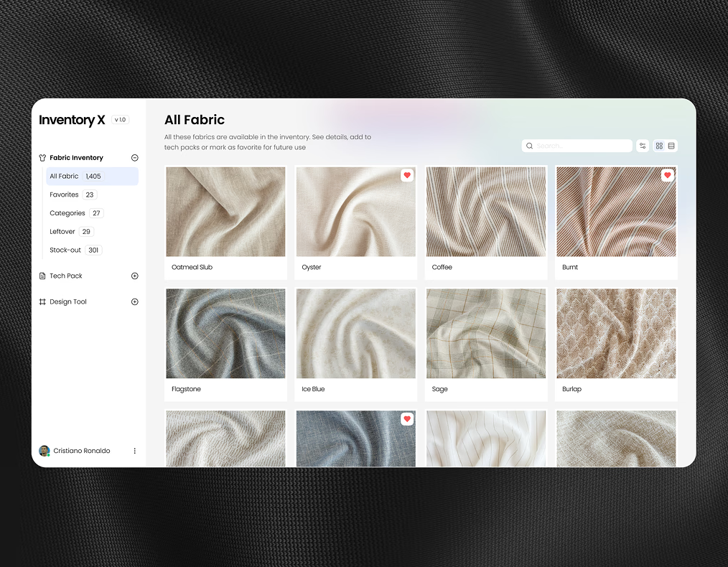
Task: Click the Fabric Inventory shirt icon
Action: pyautogui.click(x=42, y=158)
